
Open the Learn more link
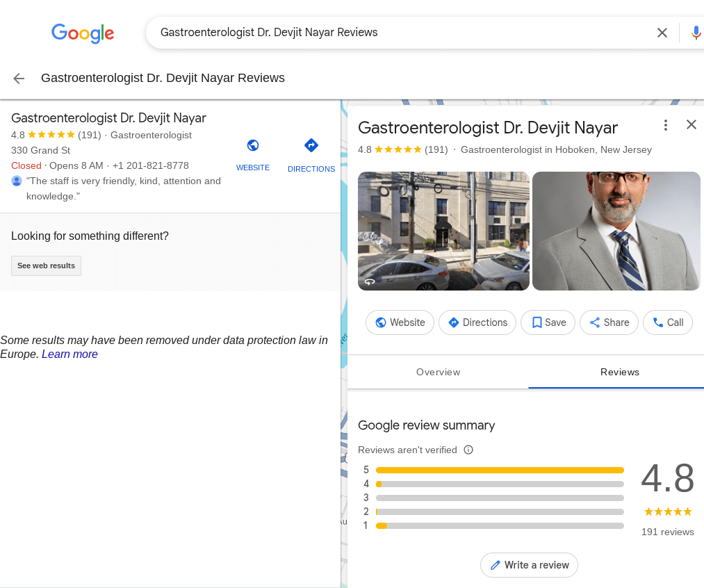(69, 354)
